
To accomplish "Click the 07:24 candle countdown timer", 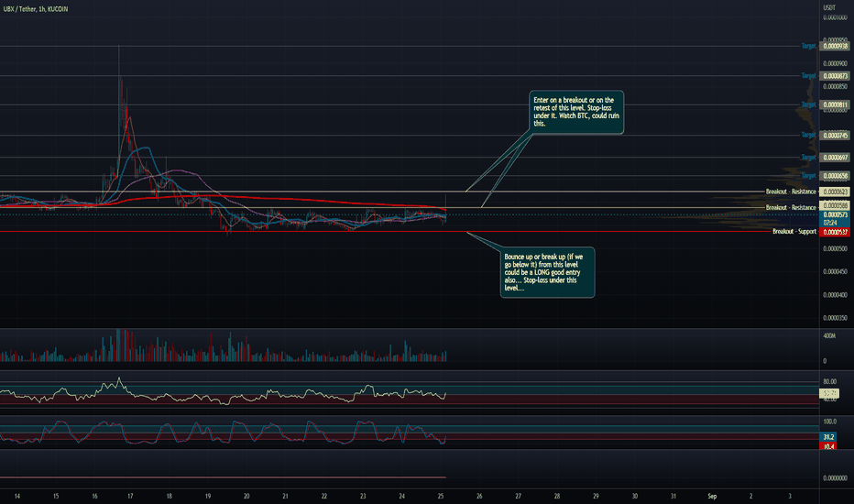I will point(830,223).
